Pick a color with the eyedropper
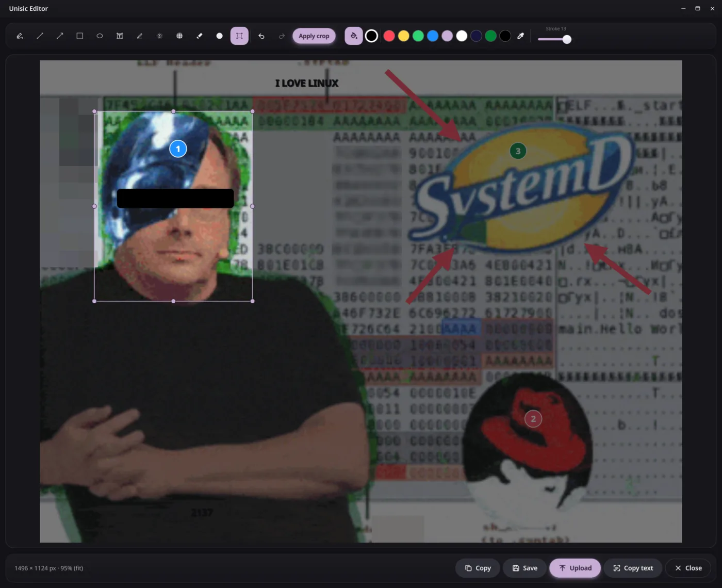This screenshot has width=722, height=588. pyautogui.click(x=520, y=36)
